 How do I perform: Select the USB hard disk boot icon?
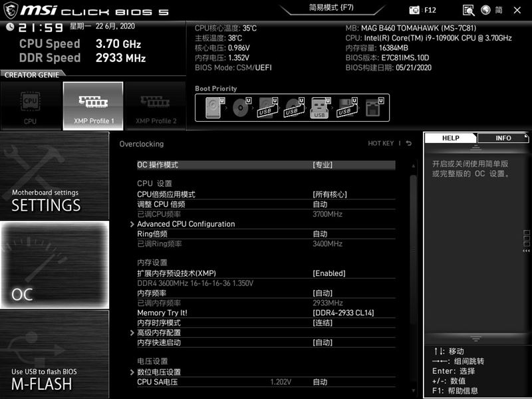click(268, 108)
